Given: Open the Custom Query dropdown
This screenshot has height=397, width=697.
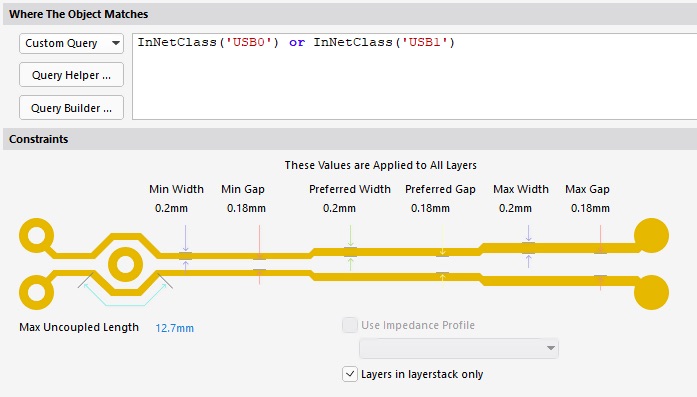Looking at the screenshot, I should point(71,44).
